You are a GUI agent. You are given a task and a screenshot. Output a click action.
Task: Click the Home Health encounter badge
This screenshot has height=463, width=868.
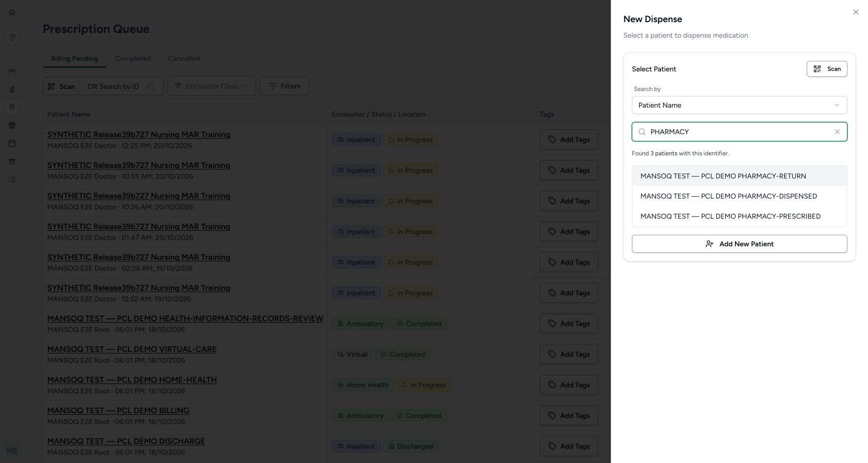point(363,385)
